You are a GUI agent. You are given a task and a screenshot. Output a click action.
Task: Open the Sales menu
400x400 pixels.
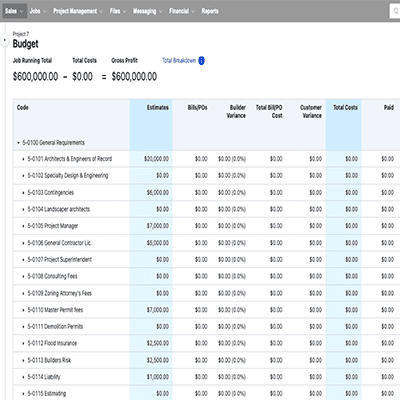(14, 11)
